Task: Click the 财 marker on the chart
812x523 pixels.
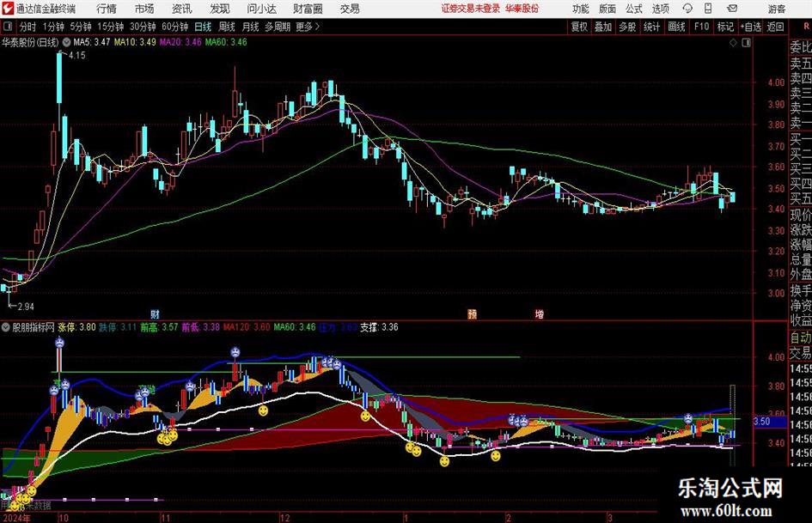Action: pos(155,313)
